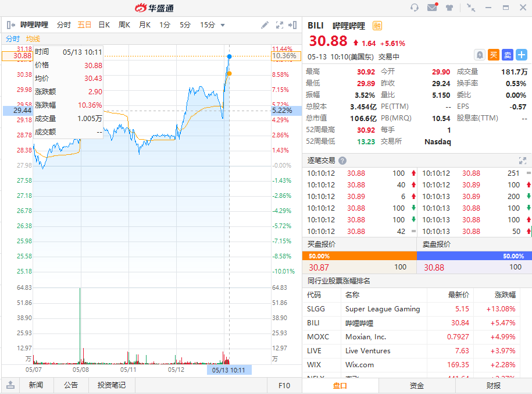532x394 pixels.
Task: Select the 盘口 order book tab
Action: (340, 385)
